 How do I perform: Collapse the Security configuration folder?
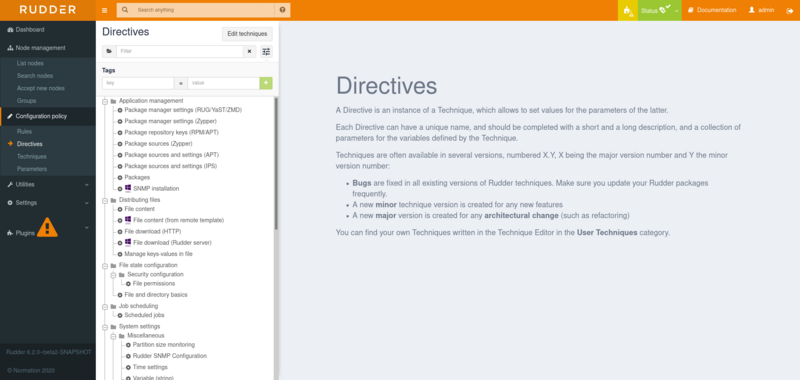point(114,275)
